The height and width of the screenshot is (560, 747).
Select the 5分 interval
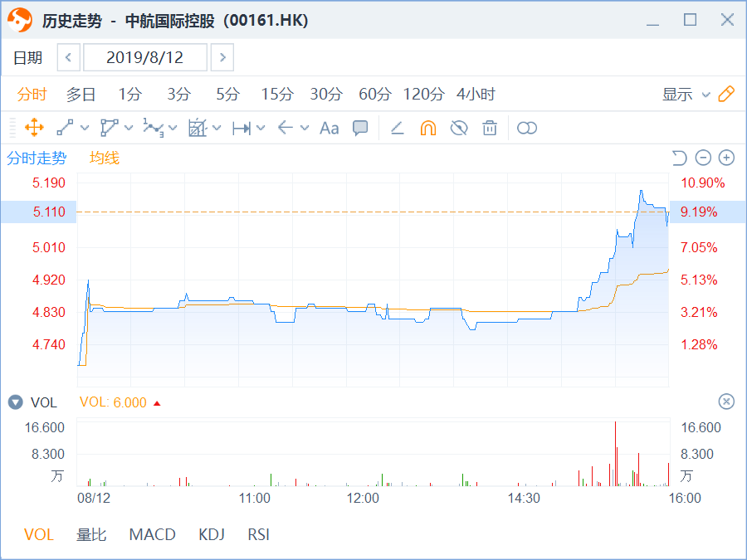pyautogui.click(x=227, y=95)
